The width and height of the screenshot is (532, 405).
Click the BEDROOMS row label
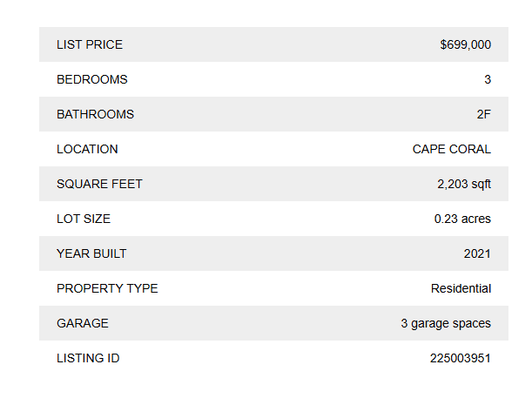pos(92,79)
